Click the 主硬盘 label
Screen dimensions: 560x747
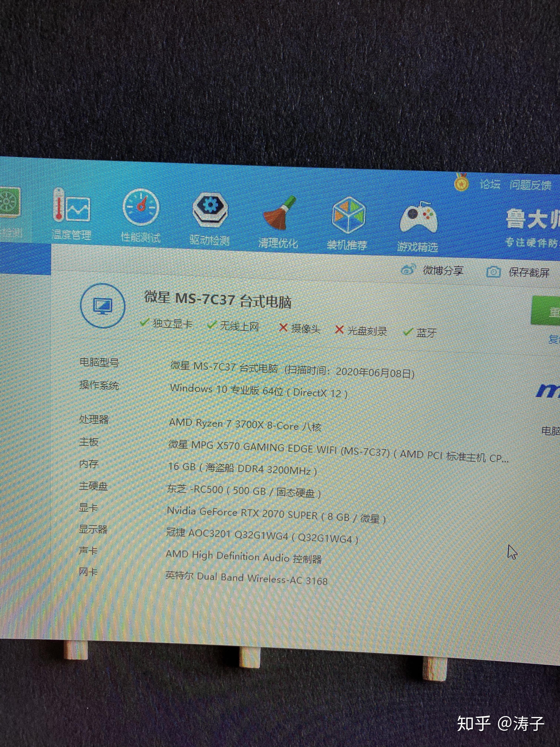[94, 486]
